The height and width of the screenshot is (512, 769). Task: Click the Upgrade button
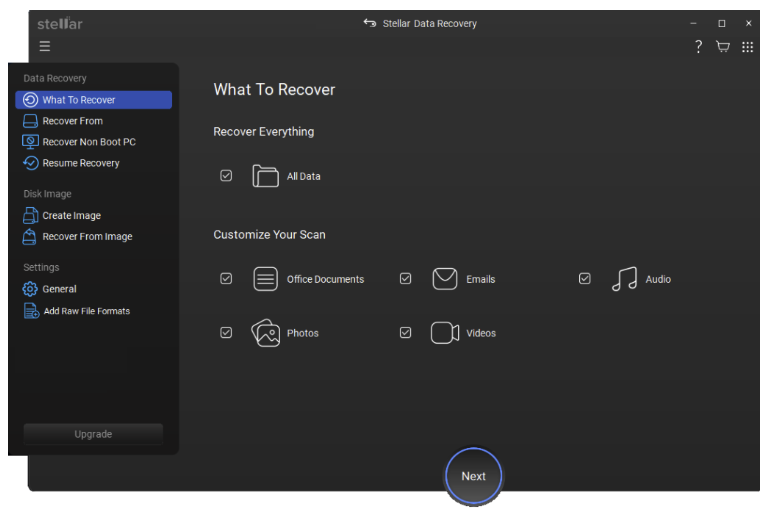point(93,434)
